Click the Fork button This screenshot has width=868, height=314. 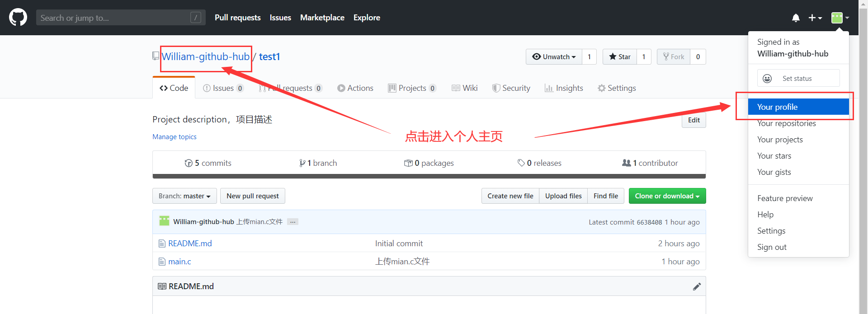(674, 56)
